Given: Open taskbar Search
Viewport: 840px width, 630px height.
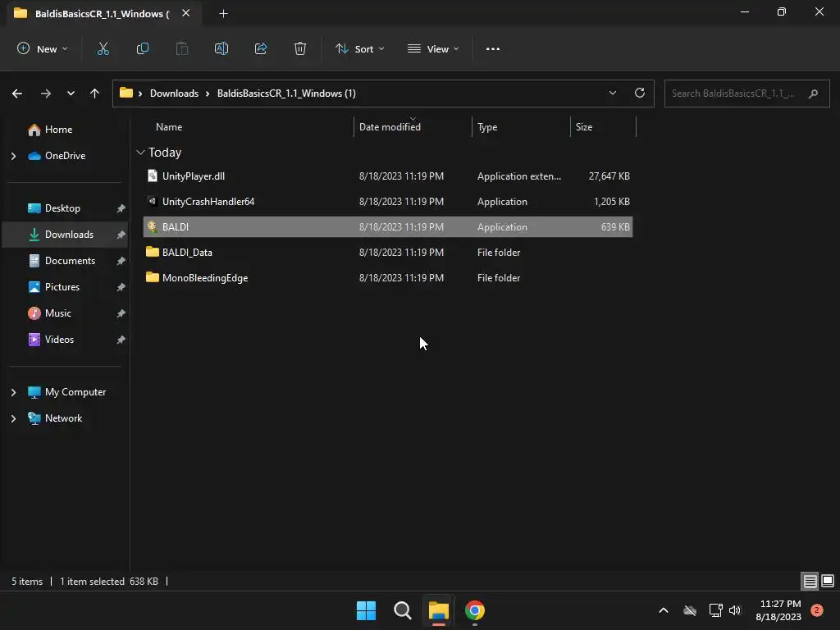Looking at the screenshot, I should point(402,610).
